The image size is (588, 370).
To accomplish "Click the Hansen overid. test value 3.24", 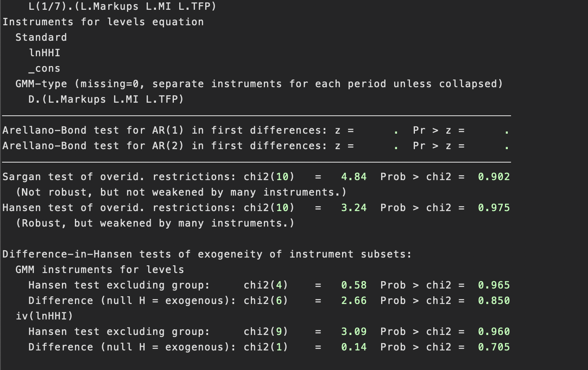I will point(353,208).
